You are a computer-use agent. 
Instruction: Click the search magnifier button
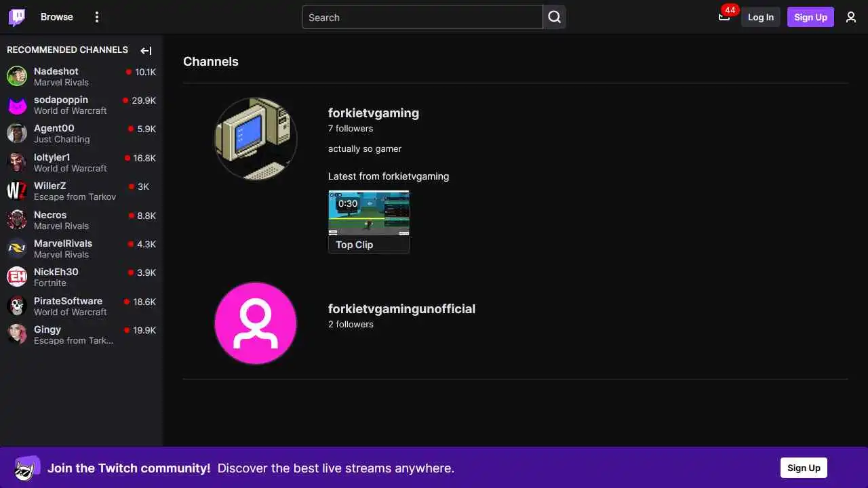click(x=554, y=17)
